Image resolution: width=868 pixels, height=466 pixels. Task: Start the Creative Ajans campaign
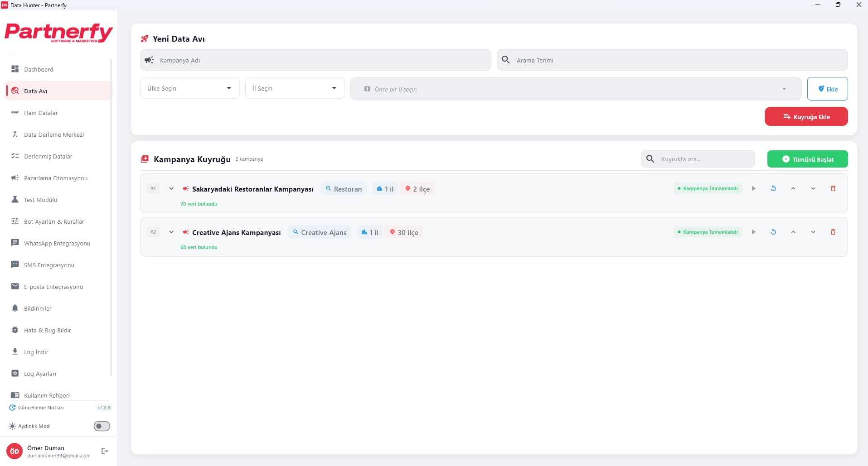(x=753, y=232)
